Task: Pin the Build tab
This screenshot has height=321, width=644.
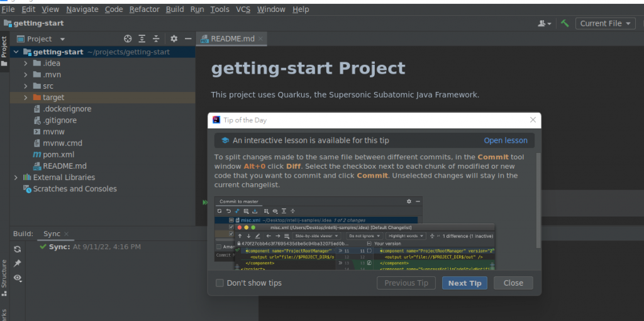Action: point(17,264)
